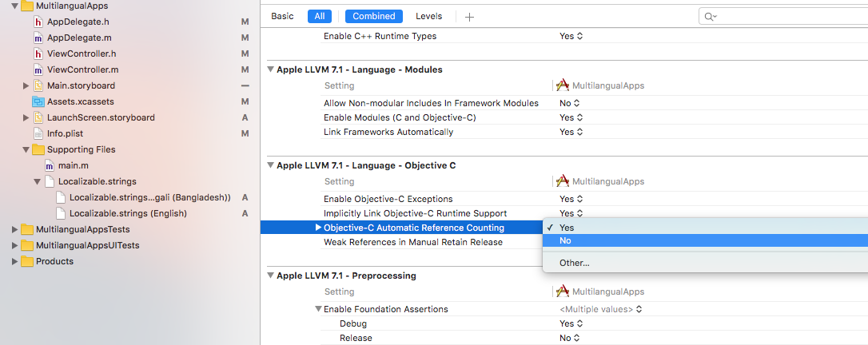Viewport: 868px width, 345px height.
Task: Expand the MultilangualAppsTests group
Action: point(14,229)
